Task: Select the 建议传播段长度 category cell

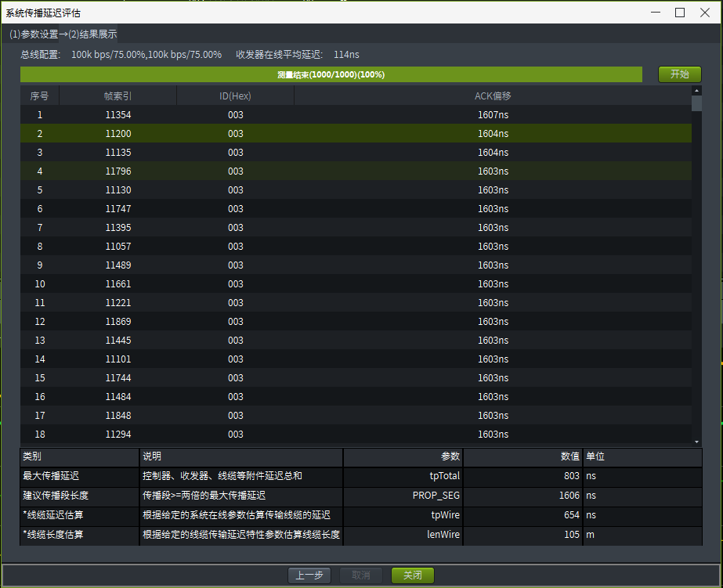Action: tap(79, 496)
